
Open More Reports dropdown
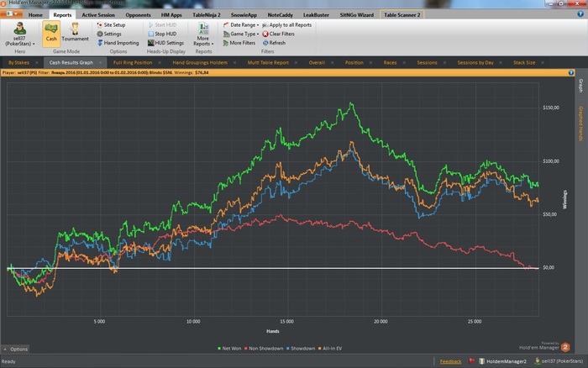point(203,34)
